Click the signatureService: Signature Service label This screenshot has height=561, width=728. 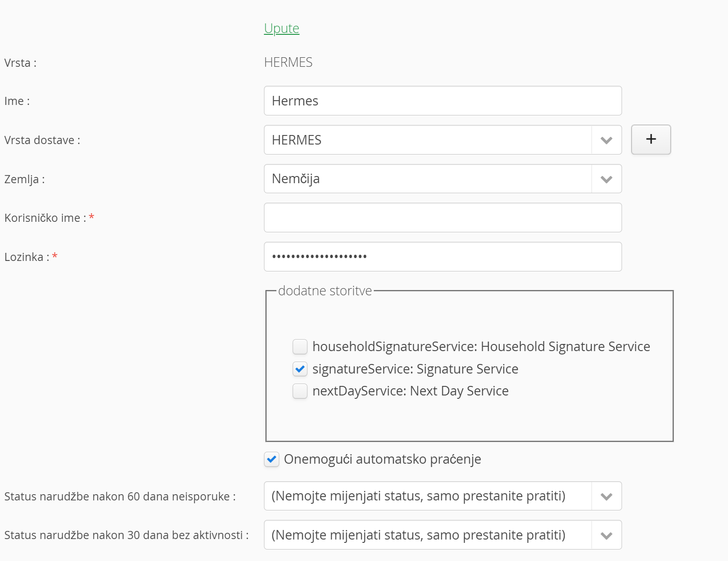(x=415, y=369)
